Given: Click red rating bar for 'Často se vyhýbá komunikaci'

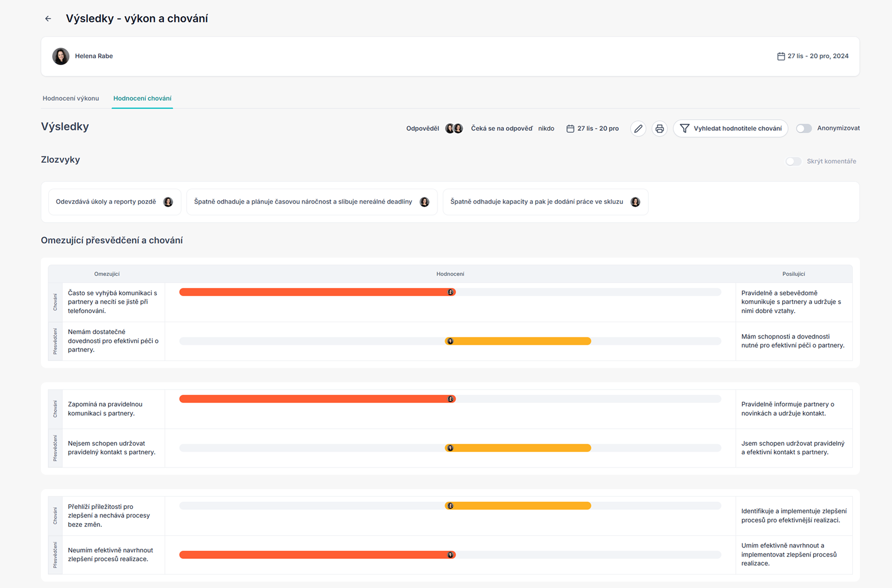Looking at the screenshot, I should point(314,292).
